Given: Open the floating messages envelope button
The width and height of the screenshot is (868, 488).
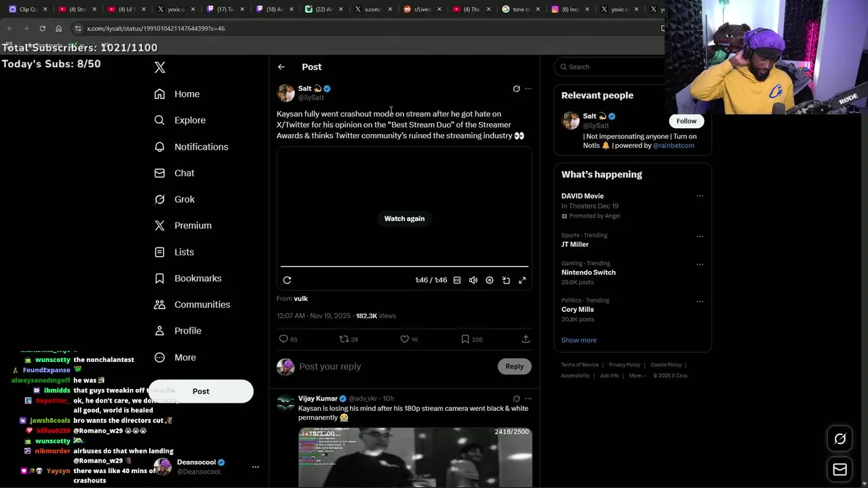Looking at the screenshot, I should pos(840,469).
